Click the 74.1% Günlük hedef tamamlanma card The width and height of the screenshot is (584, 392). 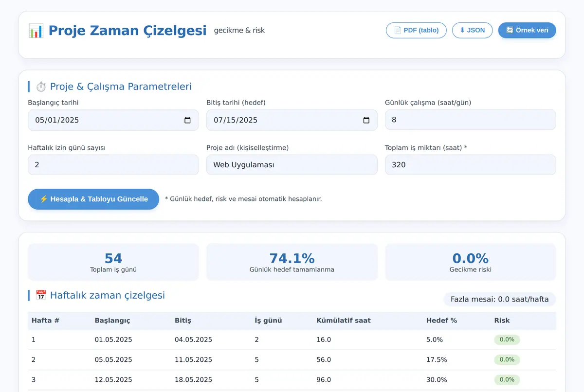point(292,262)
